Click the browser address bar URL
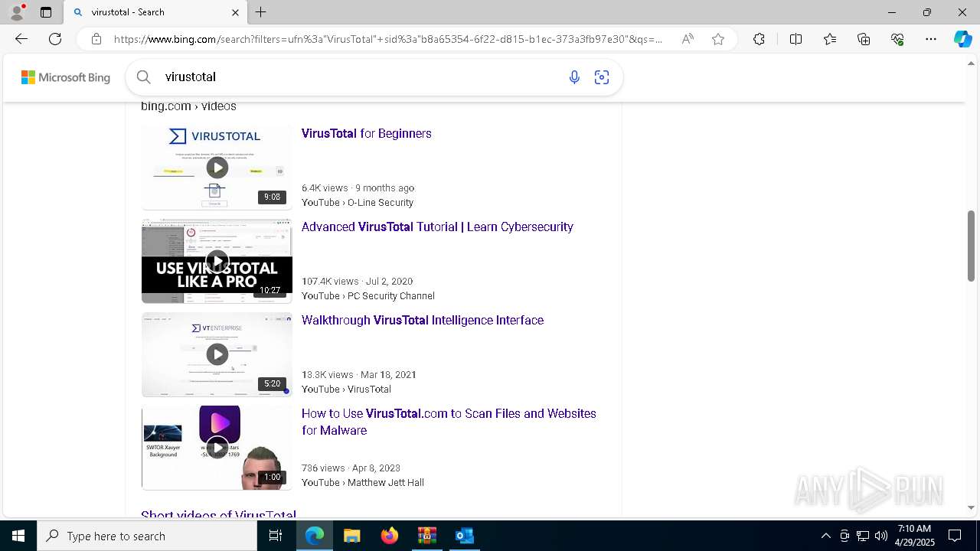 [x=388, y=39]
